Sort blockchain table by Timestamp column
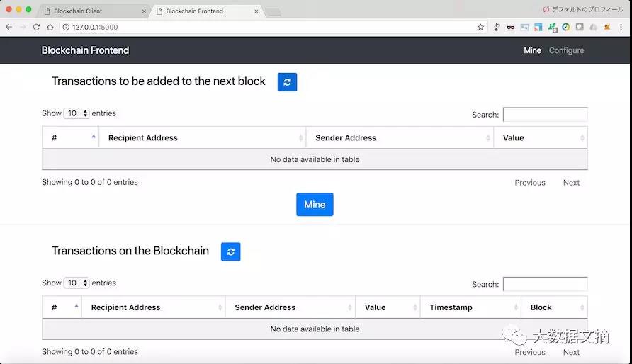 [x=470, y=307]
